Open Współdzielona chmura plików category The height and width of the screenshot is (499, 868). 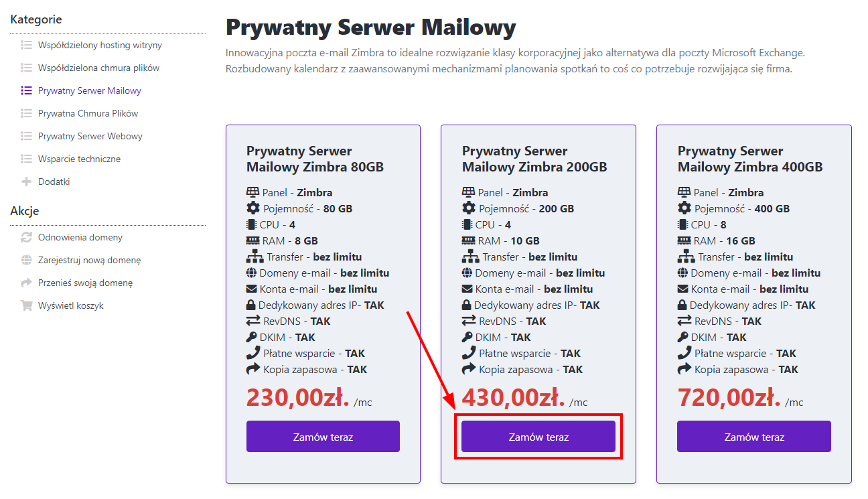pyautogui.click(x=98, y=68)
